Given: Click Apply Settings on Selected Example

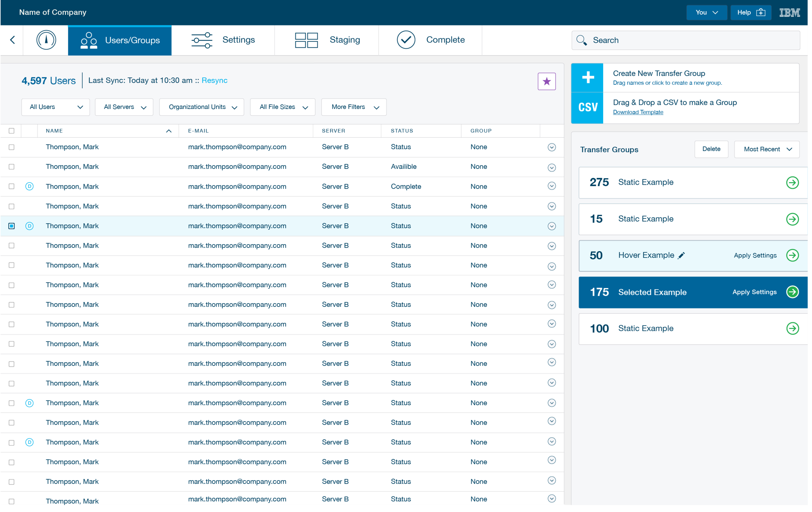Looking at the screenshot, I should (754, 292).
